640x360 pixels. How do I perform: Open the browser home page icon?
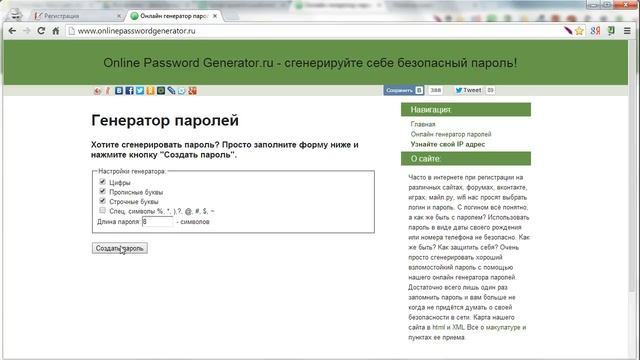click(x=56, y=31)
